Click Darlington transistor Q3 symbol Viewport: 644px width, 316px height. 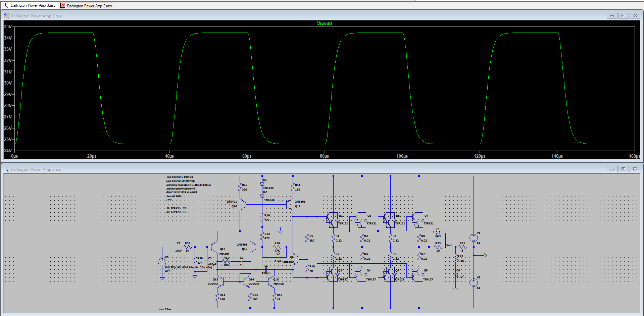(361, 220)
